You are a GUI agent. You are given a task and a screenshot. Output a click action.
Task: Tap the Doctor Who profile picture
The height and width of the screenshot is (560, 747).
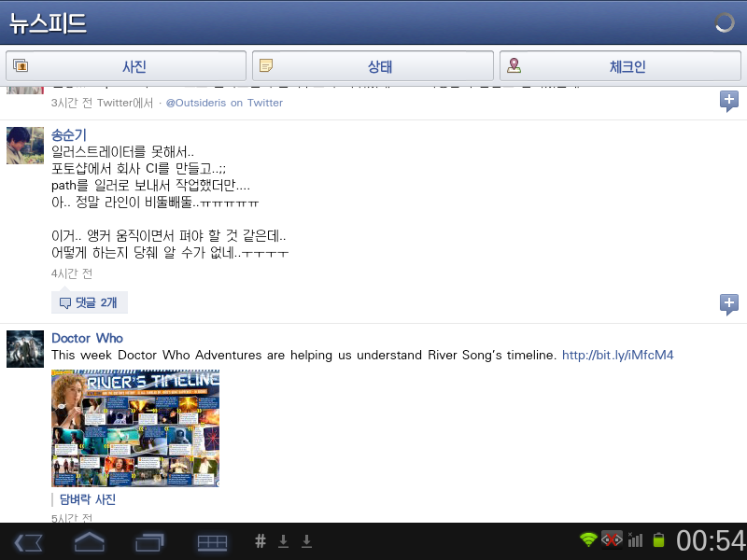click(x=25, y=349)
